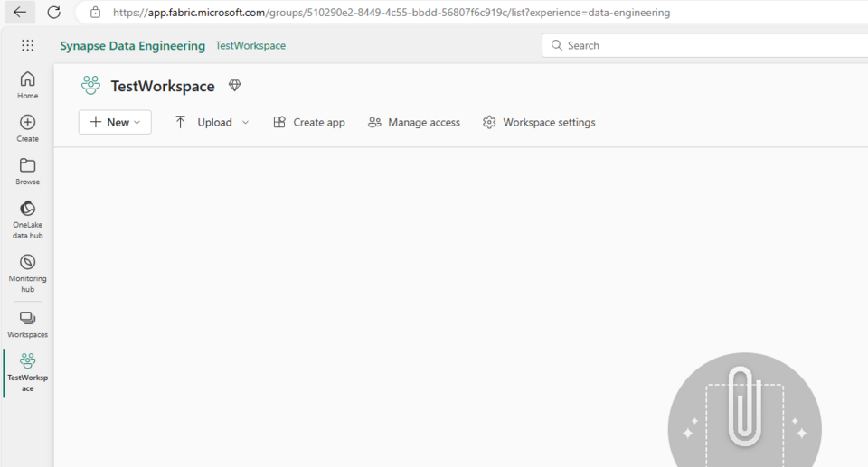Click the Upload button
This screenshot has width=868, height=467.
(x=203, y=122)
